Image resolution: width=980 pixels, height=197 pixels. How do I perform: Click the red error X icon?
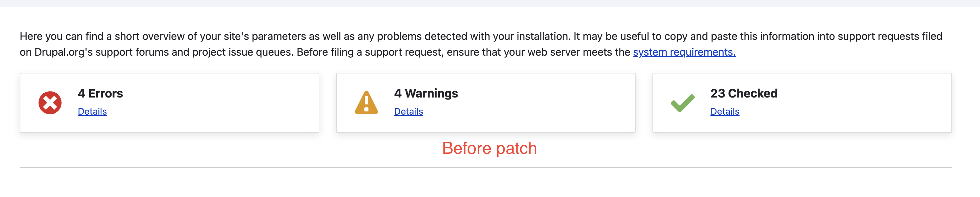tap(50, 102)
